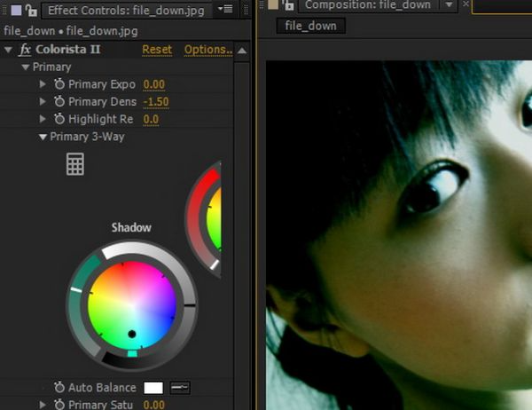Click the lavender layer color icon

(x=16, y=10)
